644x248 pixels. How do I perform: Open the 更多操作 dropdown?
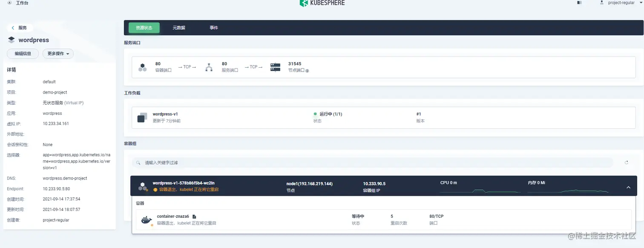pos(58,54)
